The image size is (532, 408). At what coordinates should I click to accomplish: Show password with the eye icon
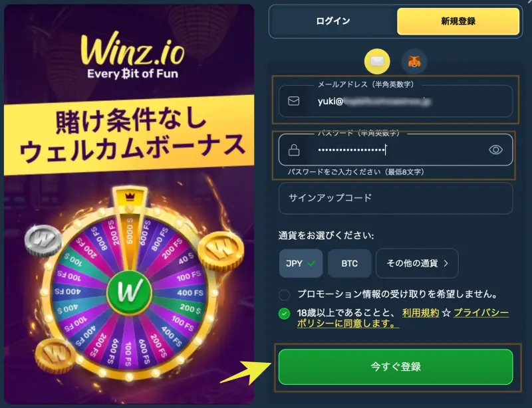click(495, 150)
